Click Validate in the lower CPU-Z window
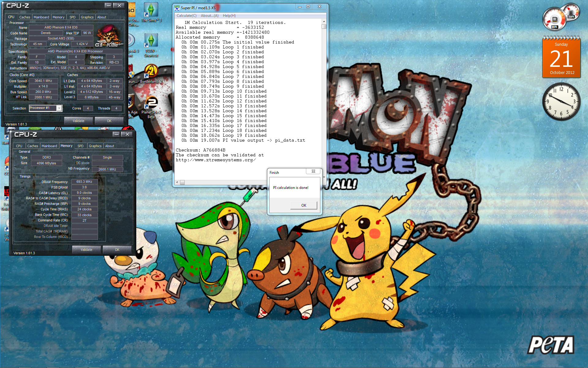 pyautogui.click(x=86, y=250)
